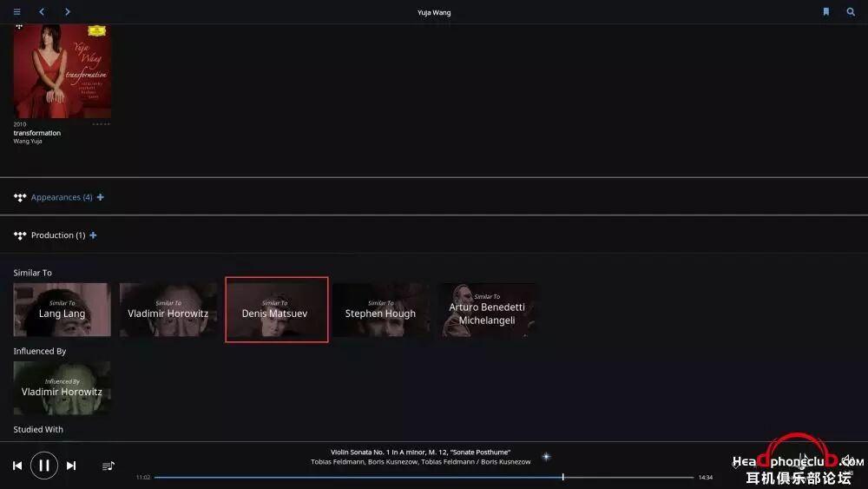Click the 14:34 total duration label

[705, 478]
